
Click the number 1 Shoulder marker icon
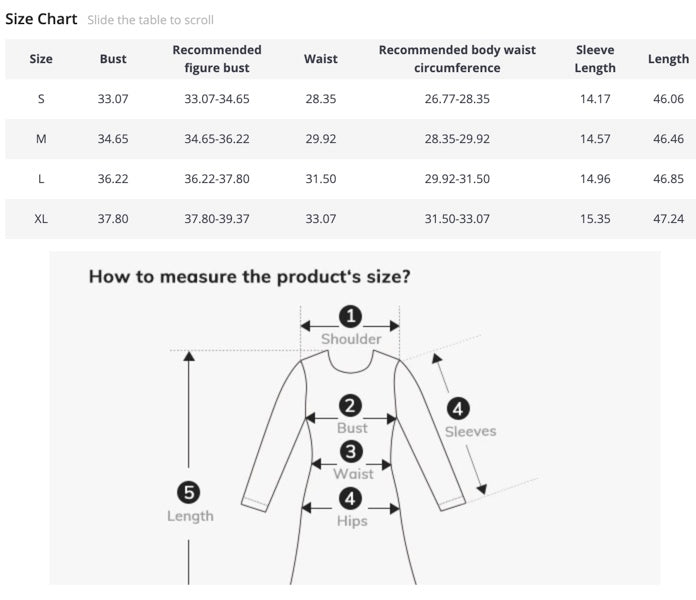[350, 317]
